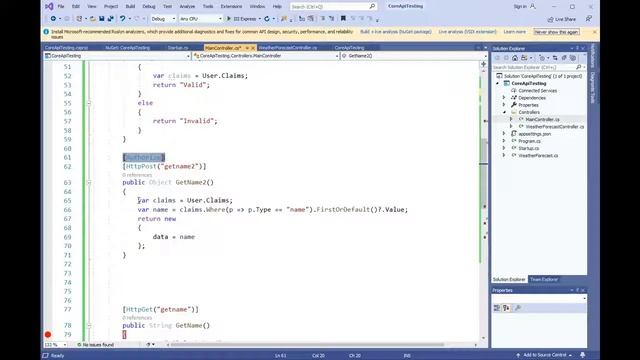Collapse the Controllers folder
This screenshot has width=640, height=360.
504,112
